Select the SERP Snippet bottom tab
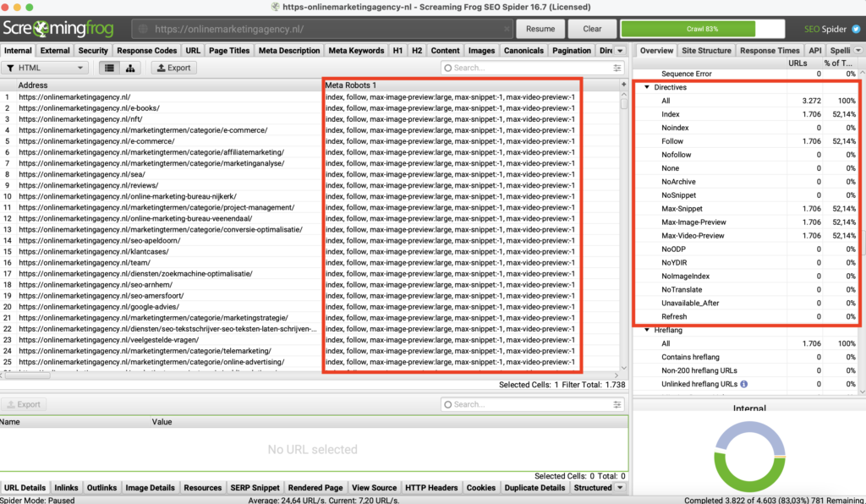866x504 pixels. click(x=255, y=488)
